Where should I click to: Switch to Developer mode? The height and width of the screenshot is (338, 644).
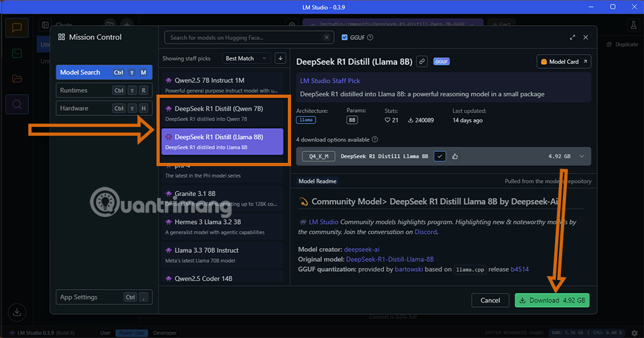pyautogui.click(x=165, y=333)
